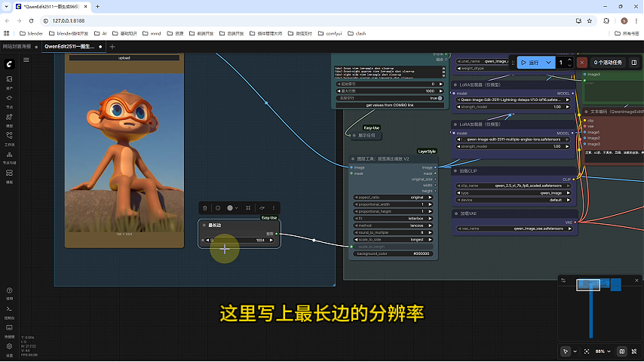Open the assets panel (资产) in sidebar

(x=9, y=81)
